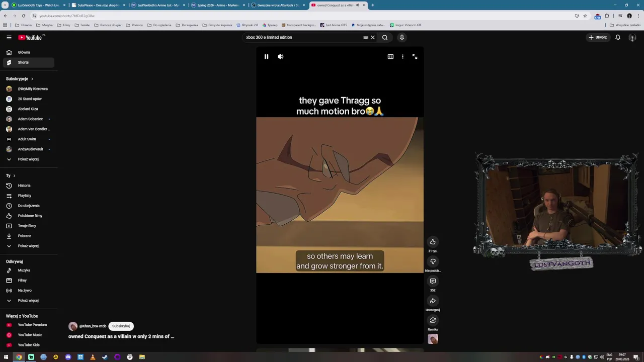Image resolution: width=644 pixels, height=362 pixels.
Task: Switch to SubsPlease browser tab
Action: pos(98,5)
